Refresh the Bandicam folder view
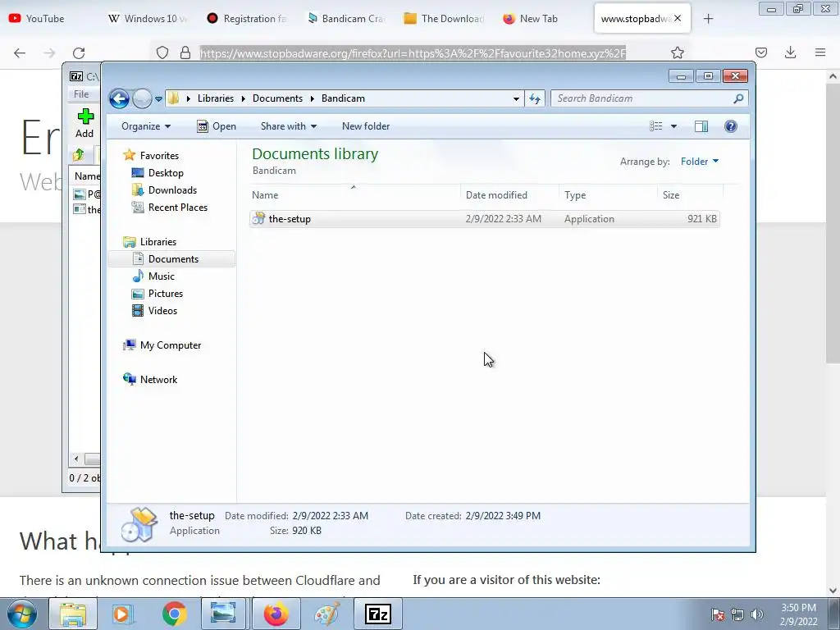Image resolution: width=840 pixels, height=630 pixels. 535,98
